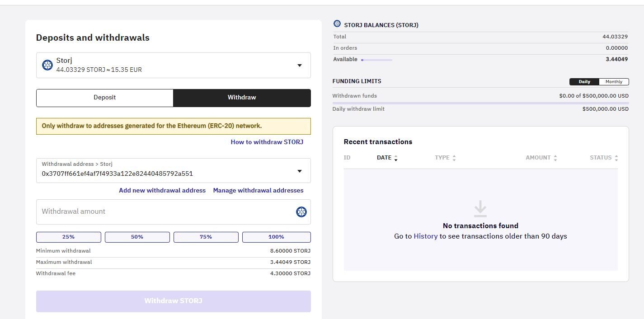The height and width of the screenshot is (319, 644).
Task: Sort transactions by STATUS arrows
Action: pyautogui.click(x=616, y=158)
